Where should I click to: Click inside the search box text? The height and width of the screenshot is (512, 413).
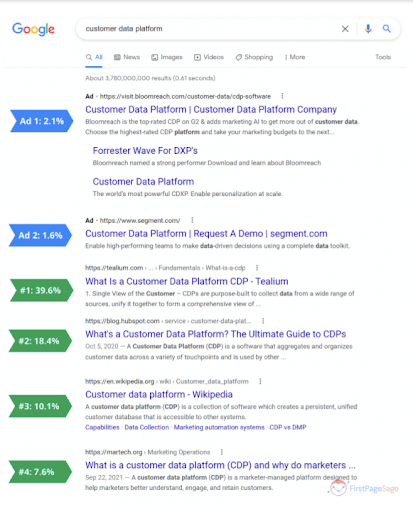124,29
